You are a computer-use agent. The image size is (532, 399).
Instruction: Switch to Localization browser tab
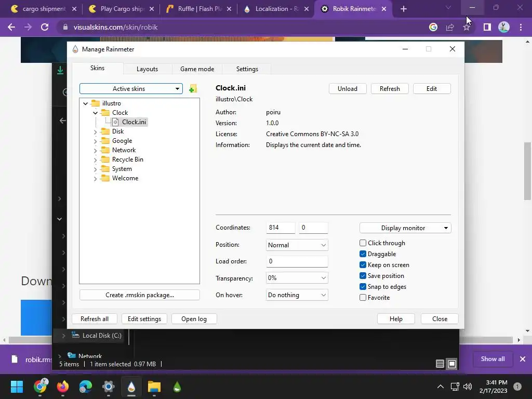pos(276,9)
